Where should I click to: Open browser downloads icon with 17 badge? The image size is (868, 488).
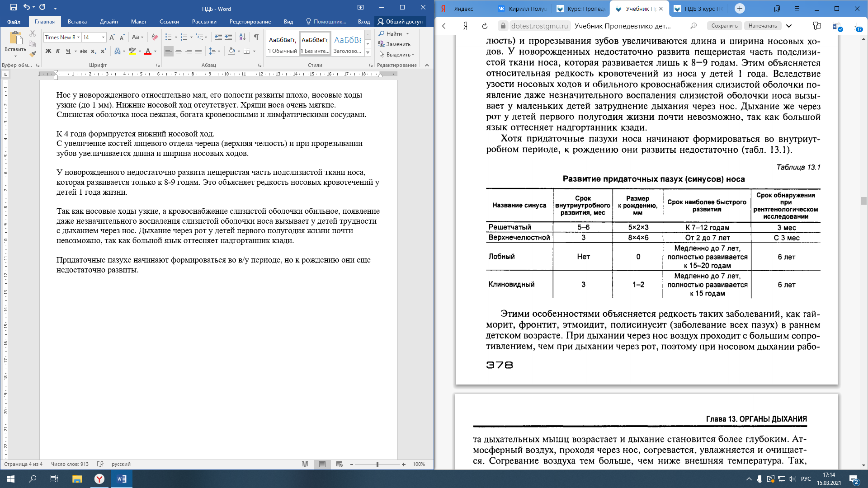point(858,27)
